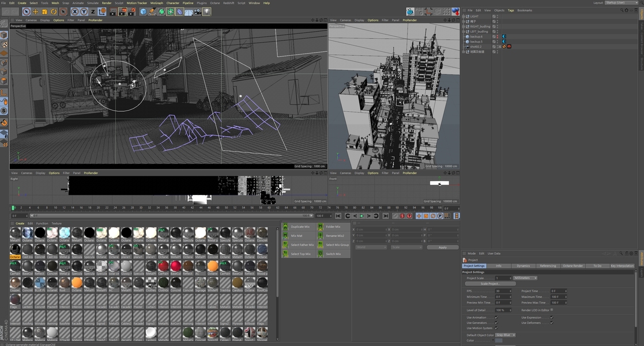Click the red Octane camera tag on shot02.2
The height and width of the screenshot is (346, 644).
click(509, 47)
